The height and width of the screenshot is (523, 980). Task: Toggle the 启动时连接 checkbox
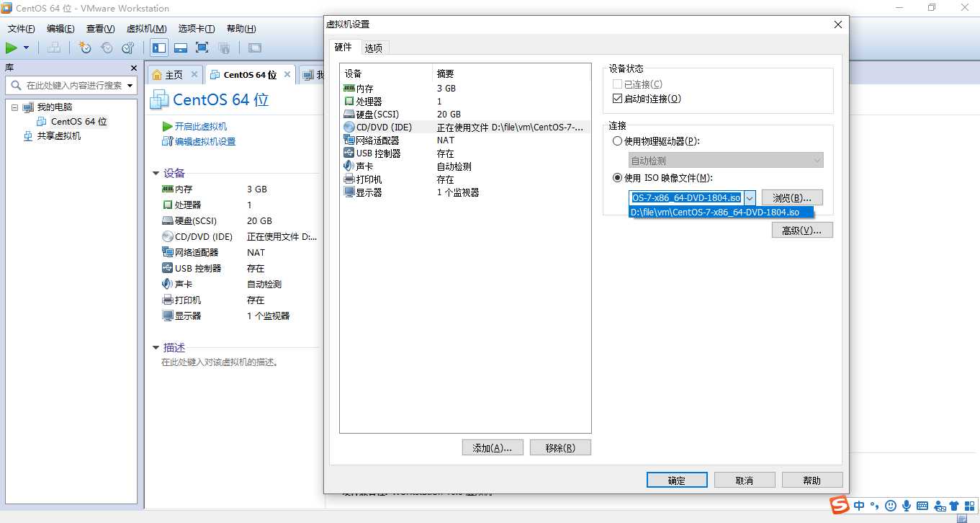pos(617,99)
